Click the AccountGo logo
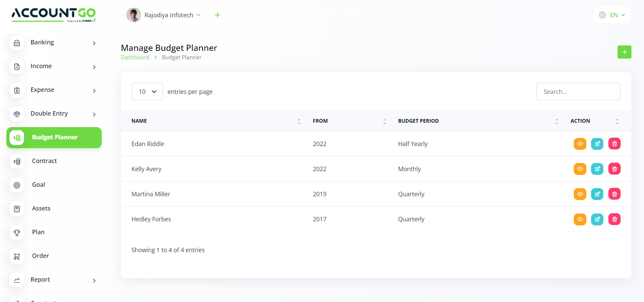This screenshot has height=302, width=644. (54, 15)
